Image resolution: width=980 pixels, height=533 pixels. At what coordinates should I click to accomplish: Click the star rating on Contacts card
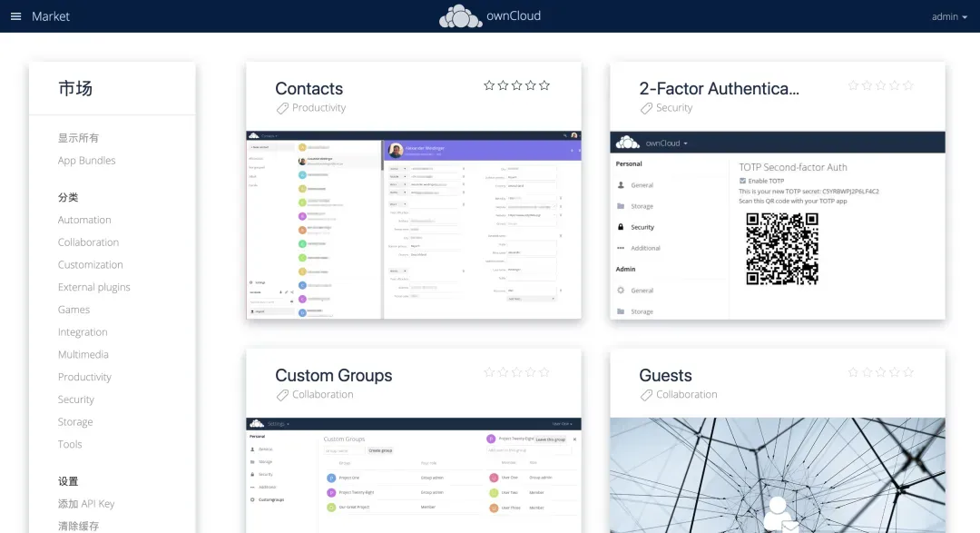point(516,85)
